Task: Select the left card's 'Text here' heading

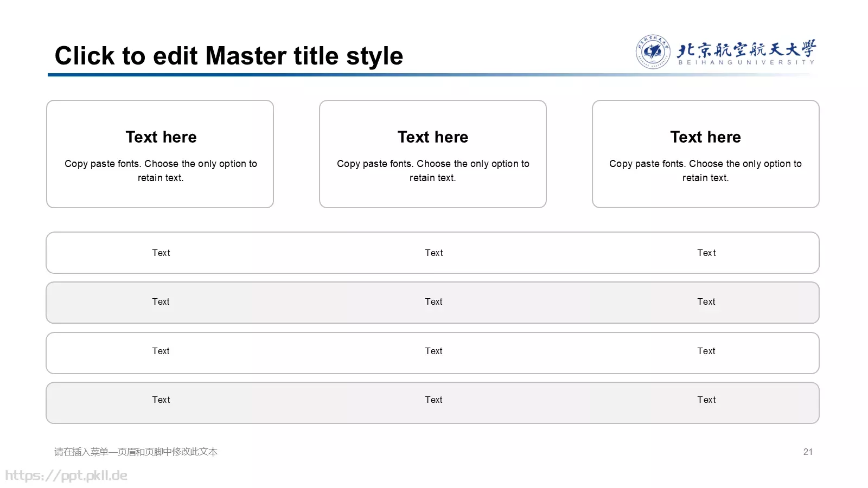Action: pyautogui.click(x=161, y=137)
